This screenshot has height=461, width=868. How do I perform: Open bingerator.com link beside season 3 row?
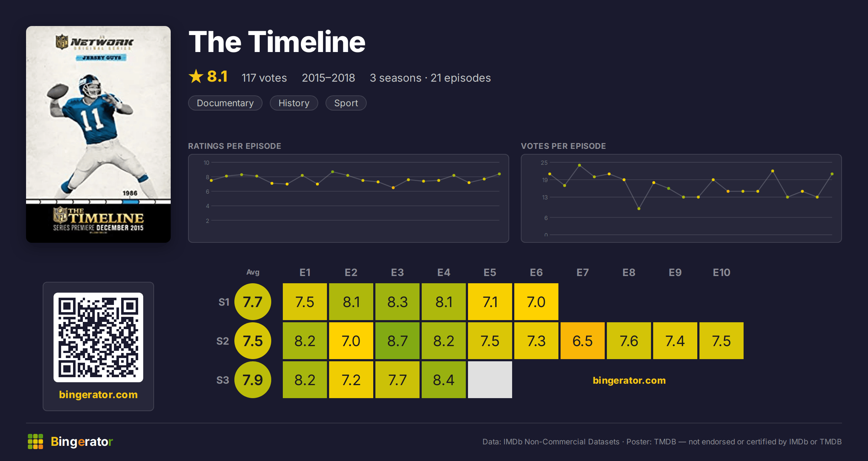click(629, 380)
